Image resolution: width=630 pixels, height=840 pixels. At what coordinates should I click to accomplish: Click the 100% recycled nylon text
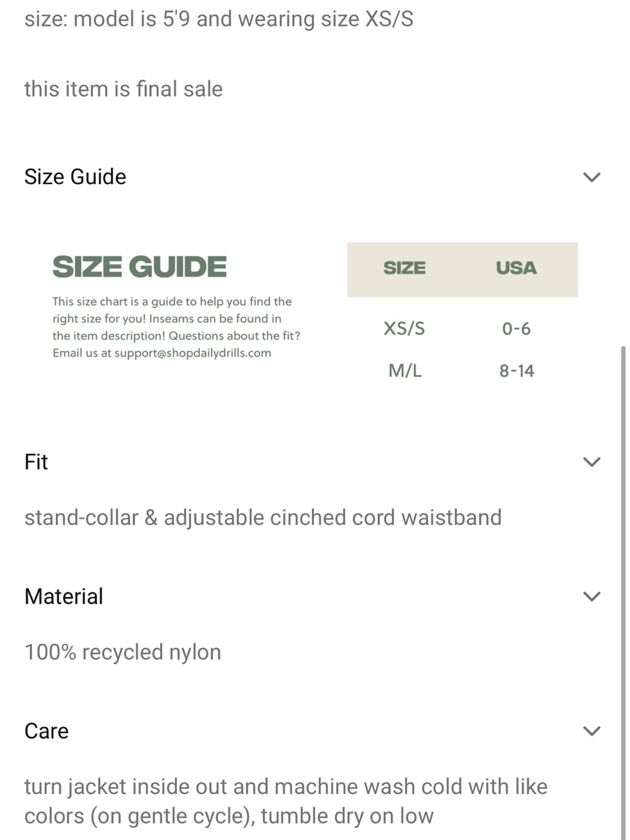click(x=123, y=652)
